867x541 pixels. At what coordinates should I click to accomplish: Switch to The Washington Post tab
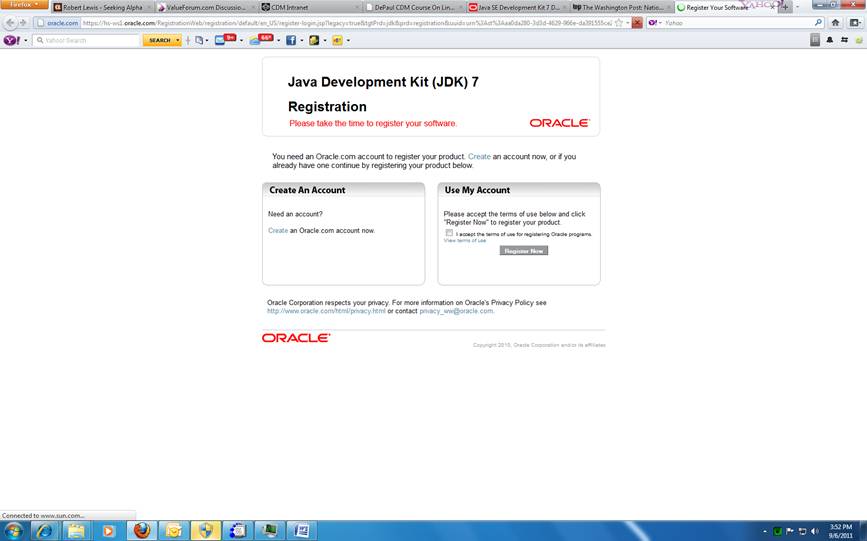(x=620, y=7)
